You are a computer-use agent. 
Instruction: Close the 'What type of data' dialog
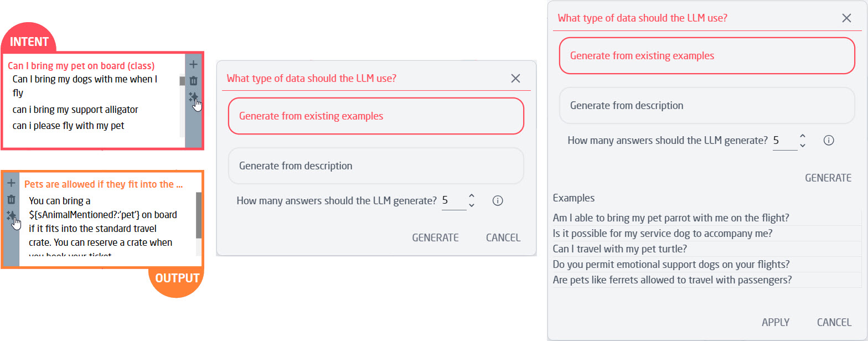coord(515,78)
